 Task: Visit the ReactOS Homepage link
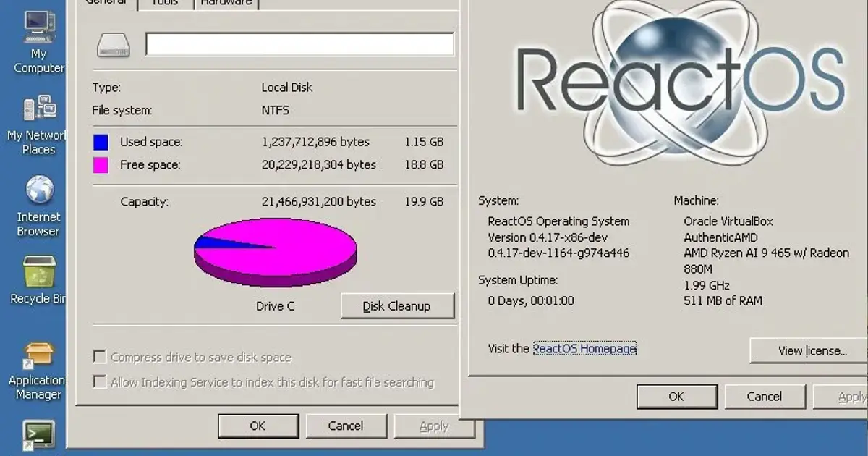[584, 349]
